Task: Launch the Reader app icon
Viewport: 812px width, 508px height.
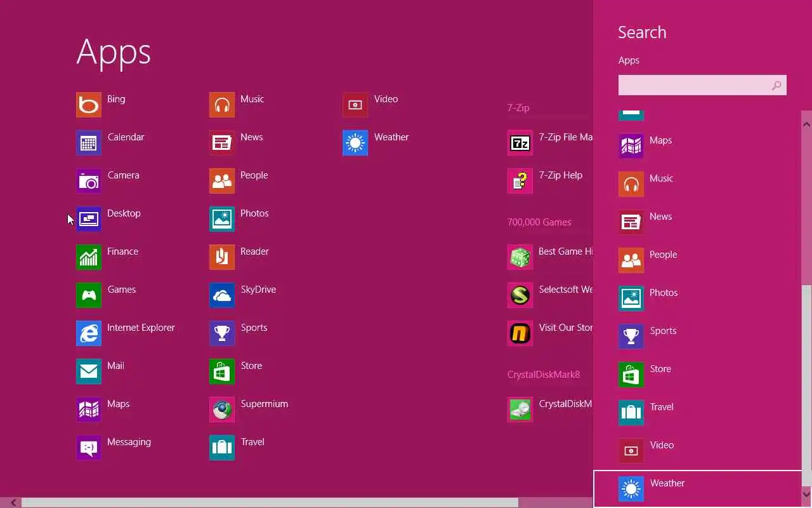Action: coord(222,257)
